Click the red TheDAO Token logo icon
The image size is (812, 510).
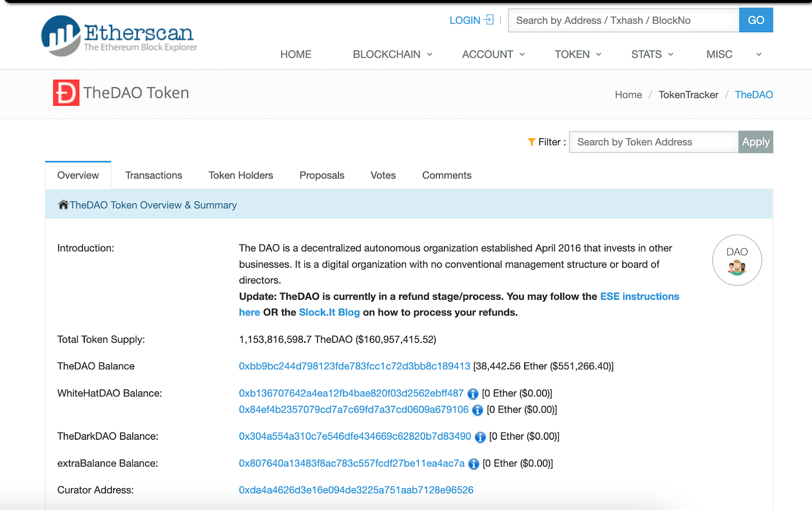point(66,93)
